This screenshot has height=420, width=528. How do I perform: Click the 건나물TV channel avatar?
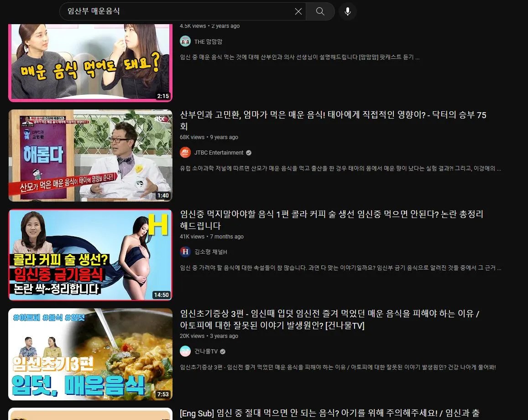point(185,351)
